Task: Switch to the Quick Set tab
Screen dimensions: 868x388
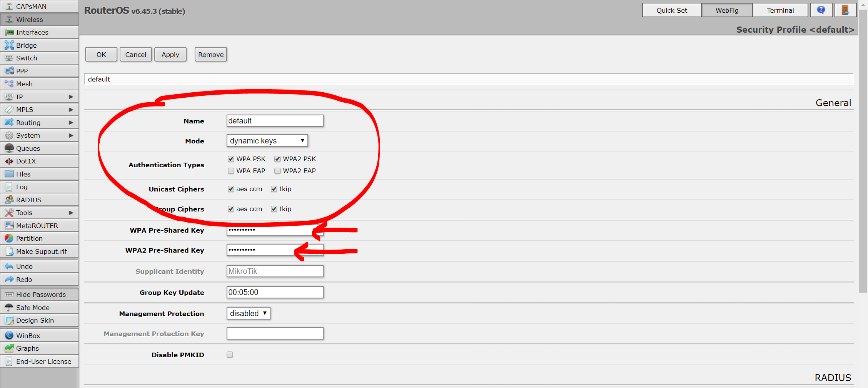Action: click(671, 10)
